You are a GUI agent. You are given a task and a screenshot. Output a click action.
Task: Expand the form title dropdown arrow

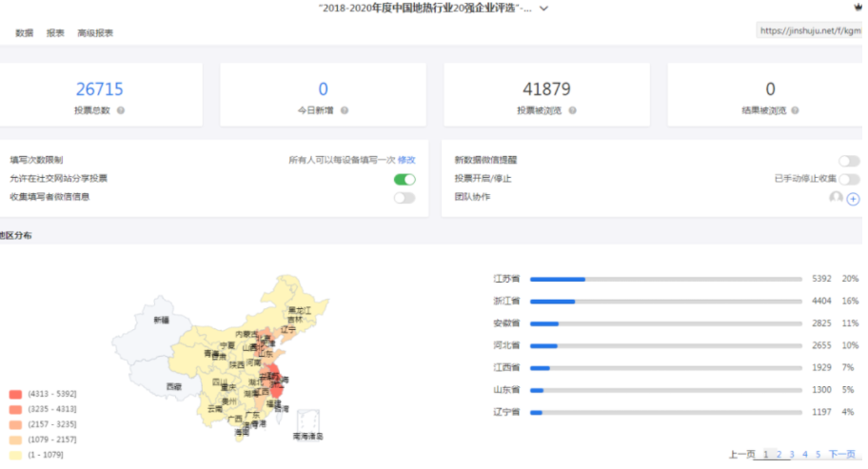pos(543,9)
